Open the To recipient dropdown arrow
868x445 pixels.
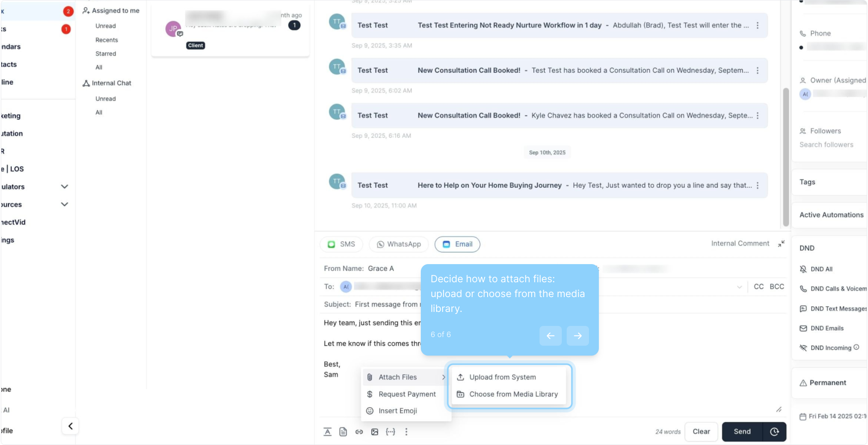click(739, 287)
